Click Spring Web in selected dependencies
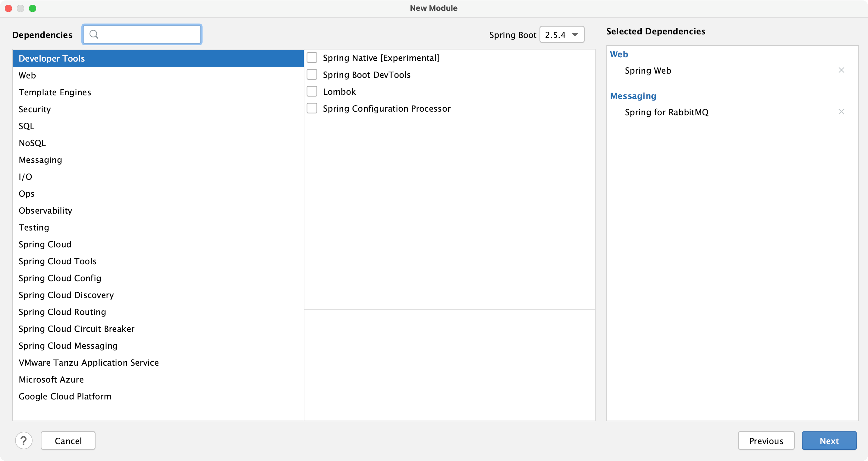Viewport: 868px width, 461px height. [x=648, y=71]
